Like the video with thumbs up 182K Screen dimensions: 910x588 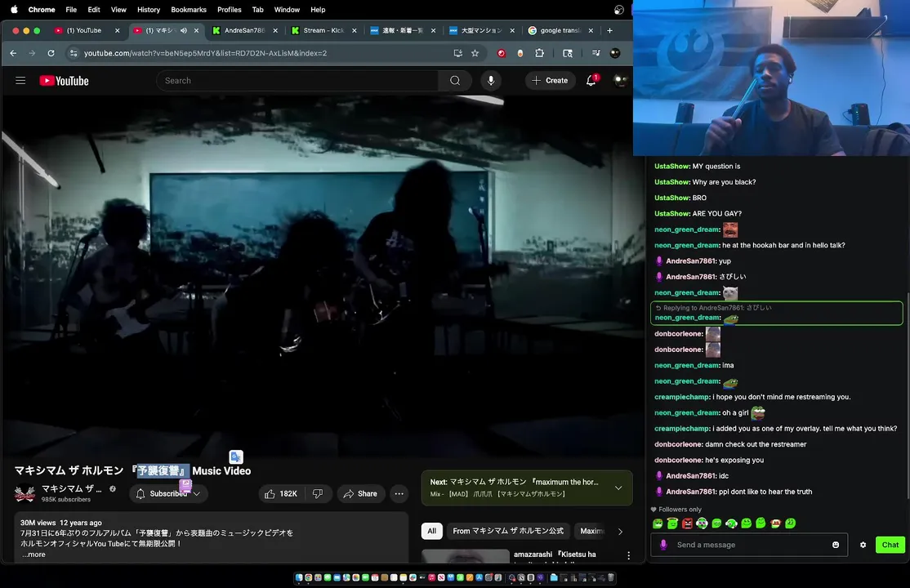(x=281, y=493)
